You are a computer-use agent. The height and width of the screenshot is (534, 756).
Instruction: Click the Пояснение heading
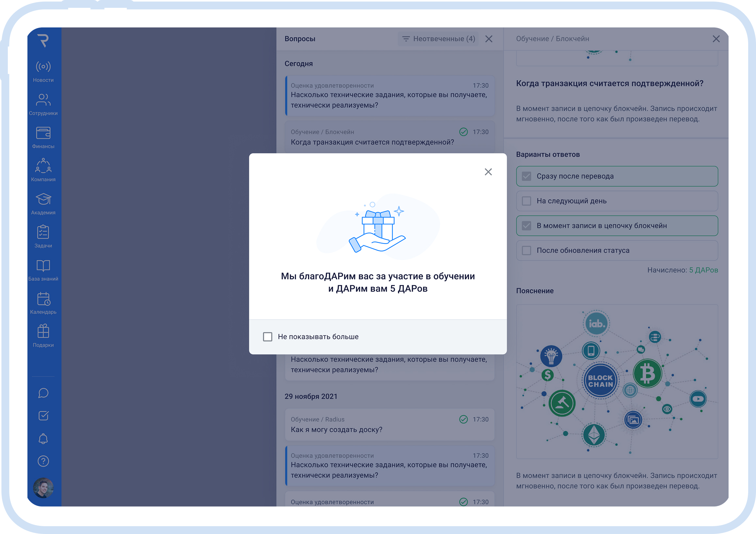point(535,291)
